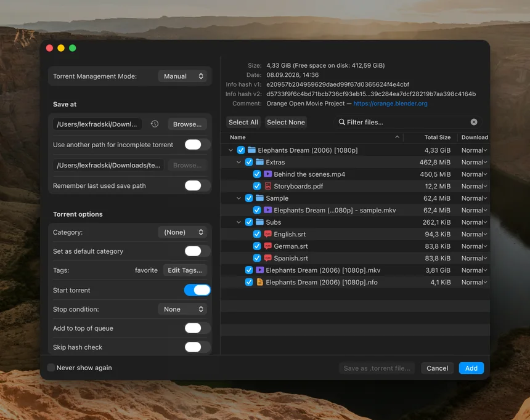Change priority of Behind the scenes.mp4
Image resolution: width=530 pixels, height=420 pixels.
[474, 174]
